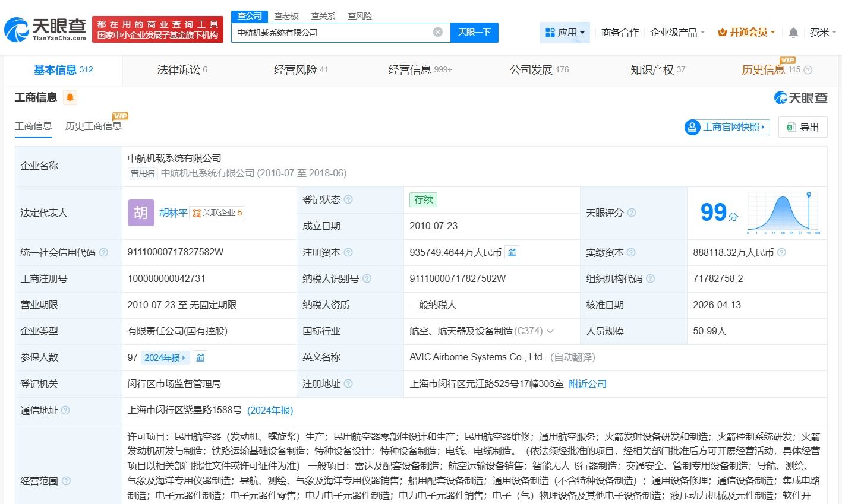Clear the search box with X icon

point(438,32)
